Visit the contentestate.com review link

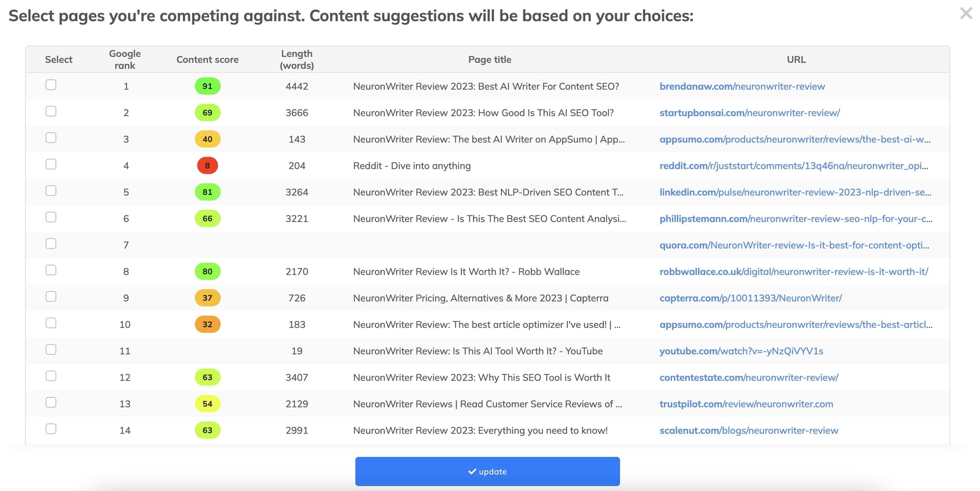(x=749, y=377)
